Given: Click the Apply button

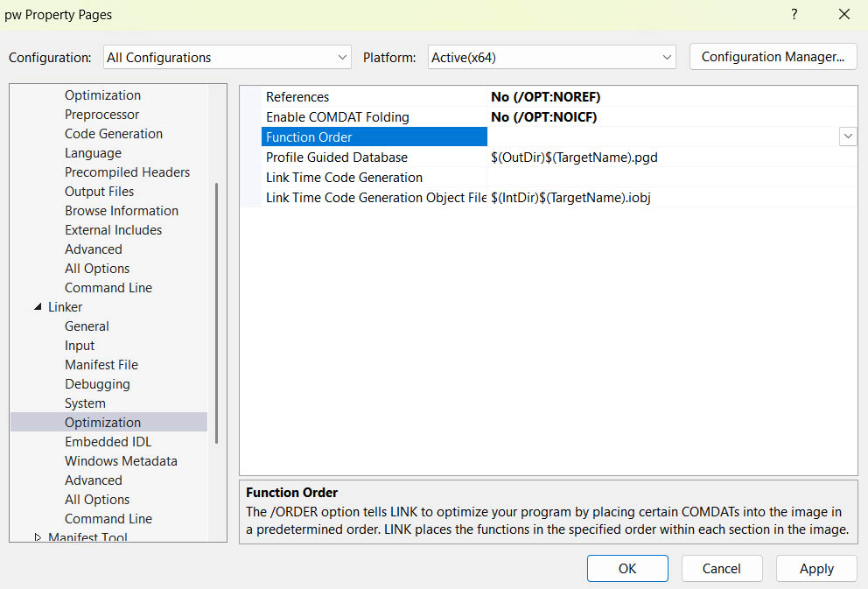Looking at the screenshot, I should click(x=815, y=569).
